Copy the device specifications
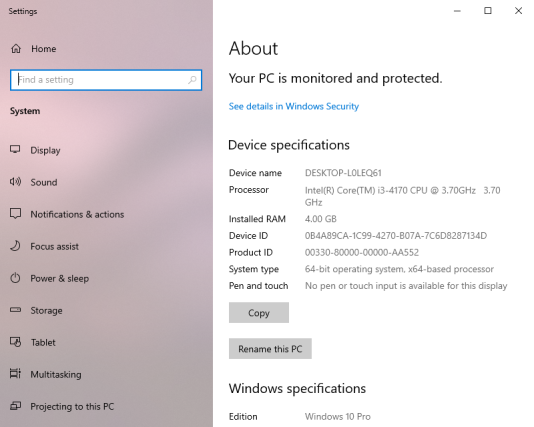The width and height of the screenshot is (534, 427). click(259, 313)
